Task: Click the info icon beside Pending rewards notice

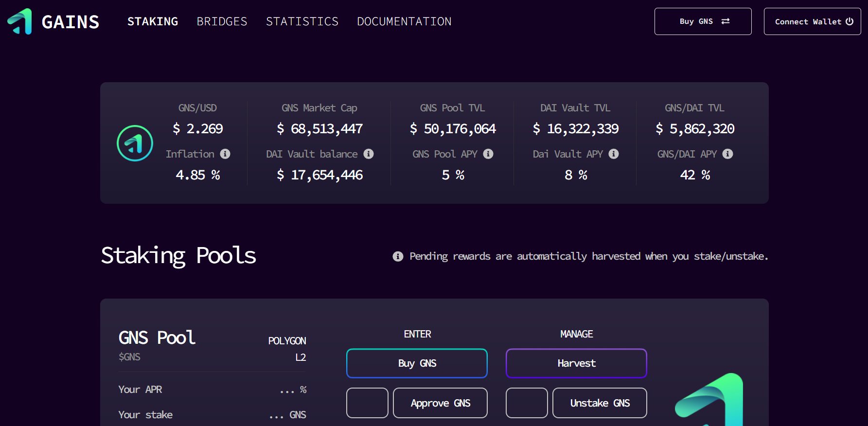Action: coord(398,256)
